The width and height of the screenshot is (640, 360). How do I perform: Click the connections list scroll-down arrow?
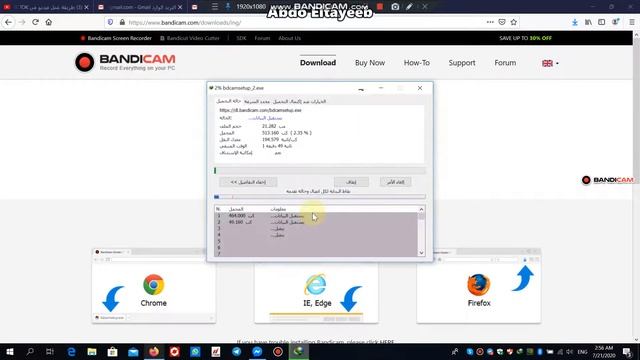coord(421,253)
